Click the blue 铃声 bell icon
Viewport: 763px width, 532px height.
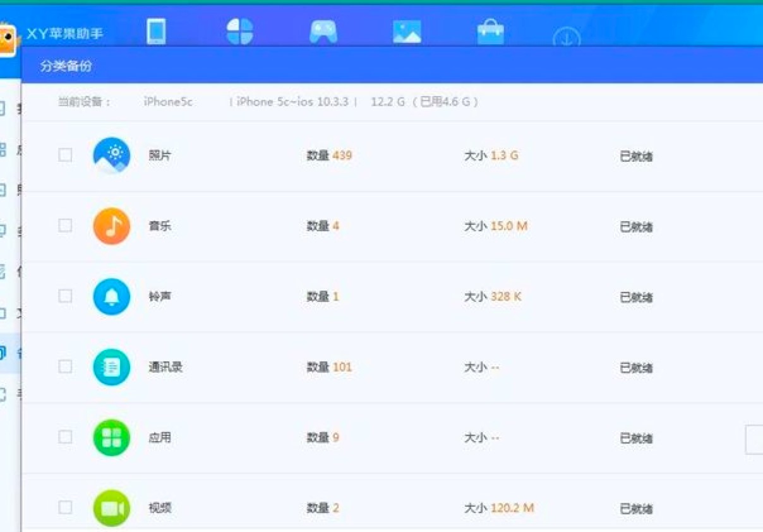coord(112,296)
